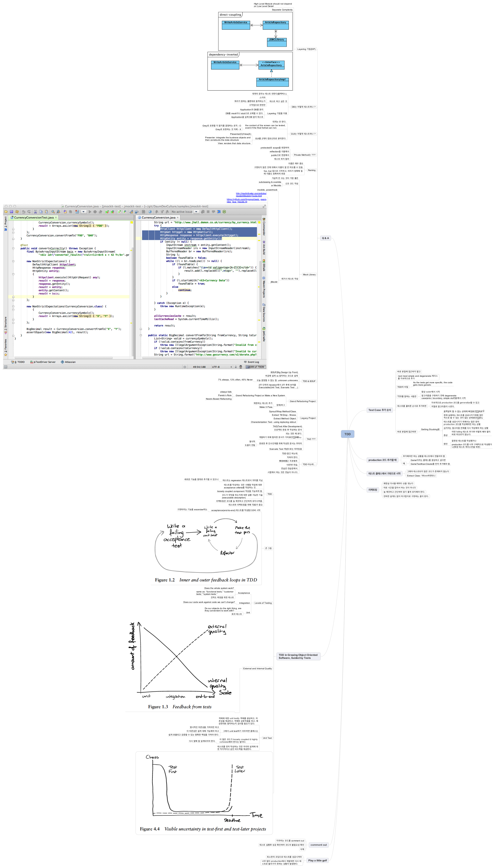Open the 1: Project side tab
The height and width of the screenshot is (868, 495).
(x=5, y=224)
